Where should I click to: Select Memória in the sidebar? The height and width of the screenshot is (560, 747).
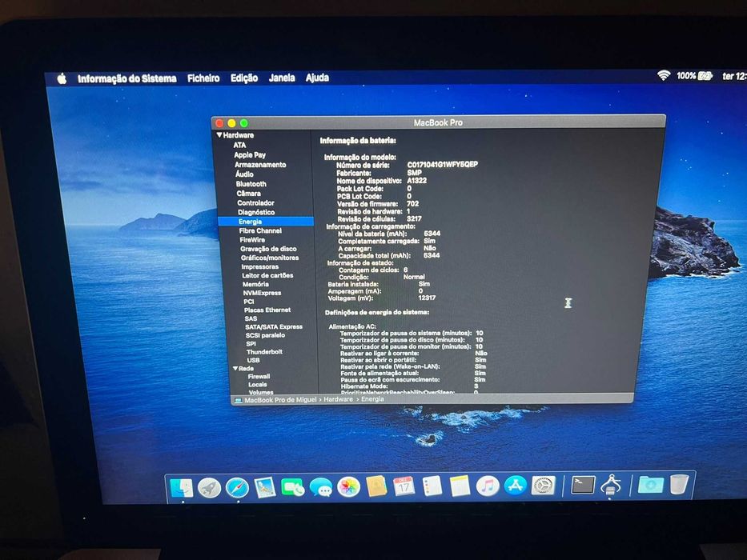coord(256,284)
